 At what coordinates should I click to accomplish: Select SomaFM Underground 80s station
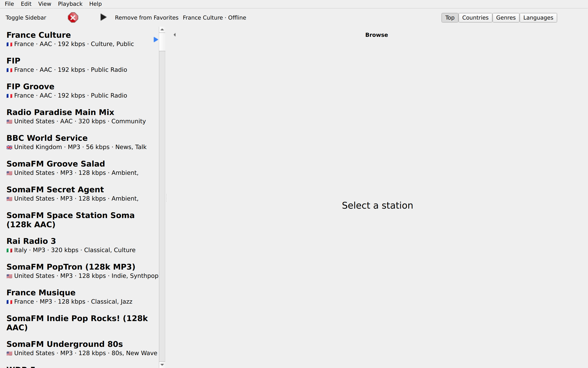point(79,349)
